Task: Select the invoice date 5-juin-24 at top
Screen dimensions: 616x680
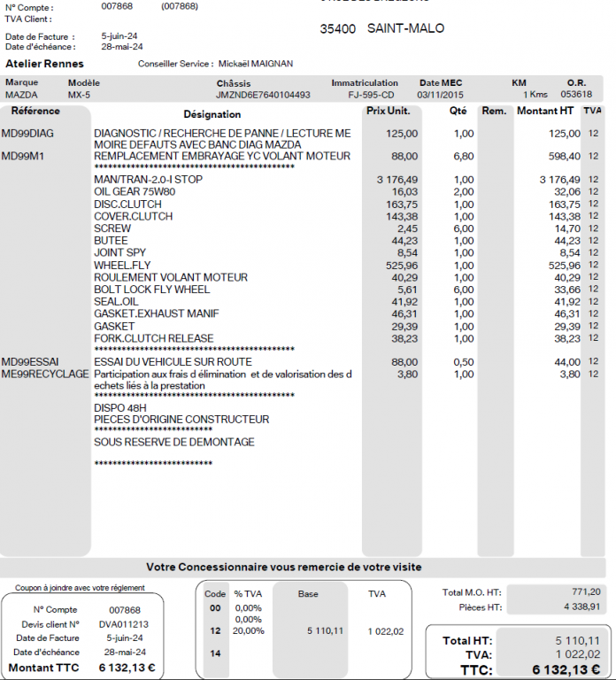Action: [x=119, y=36]
